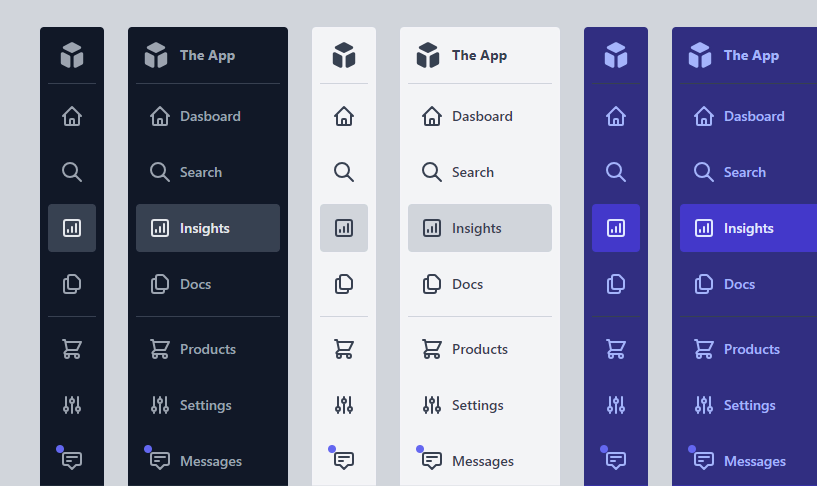The height and width of the screenshot is (486, 817).
Task: Click the cube logo in light collapsed sidebar
Action: click(x=344, y=55)
